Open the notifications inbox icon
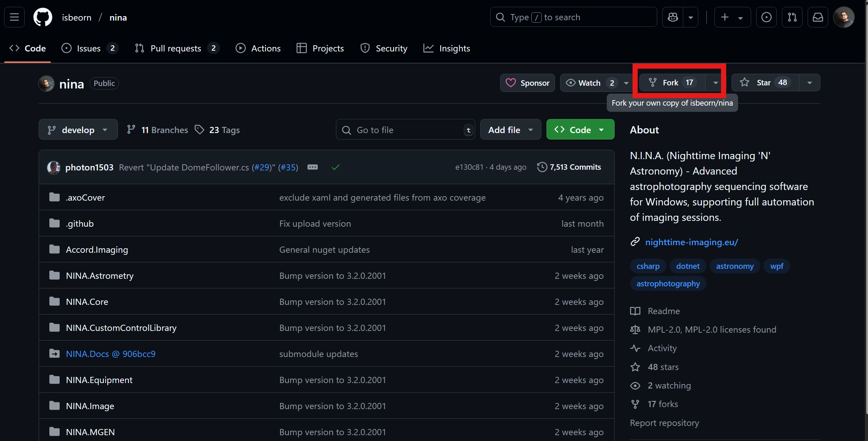The height and width of the screenshot is (441, 868). [x=818, y=17]
